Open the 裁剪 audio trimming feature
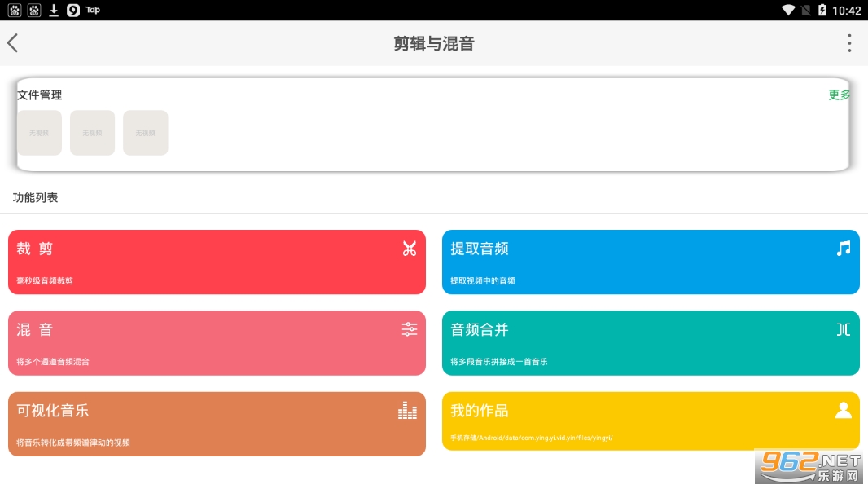The height and width of the screenshot is (489, 868). pos(217,262)
